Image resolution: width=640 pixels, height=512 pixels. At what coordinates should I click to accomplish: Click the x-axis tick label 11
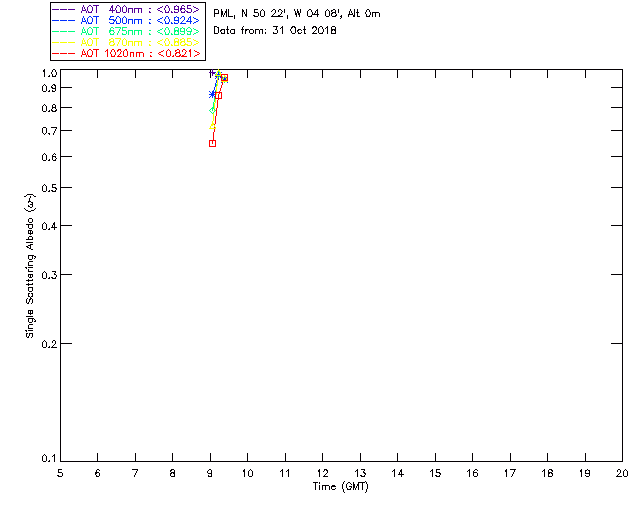pyautogui.click(x=285, y=473)
